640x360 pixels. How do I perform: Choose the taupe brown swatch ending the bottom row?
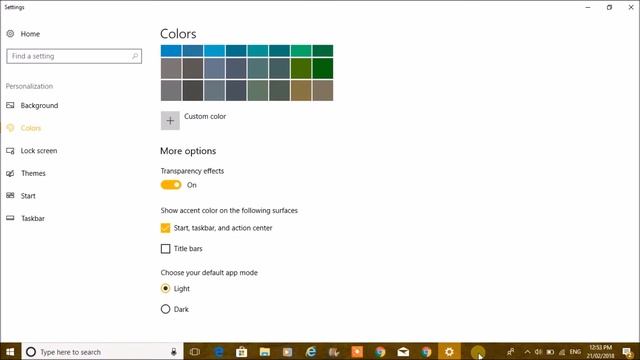pyautogui.click(x=323, y=90)
